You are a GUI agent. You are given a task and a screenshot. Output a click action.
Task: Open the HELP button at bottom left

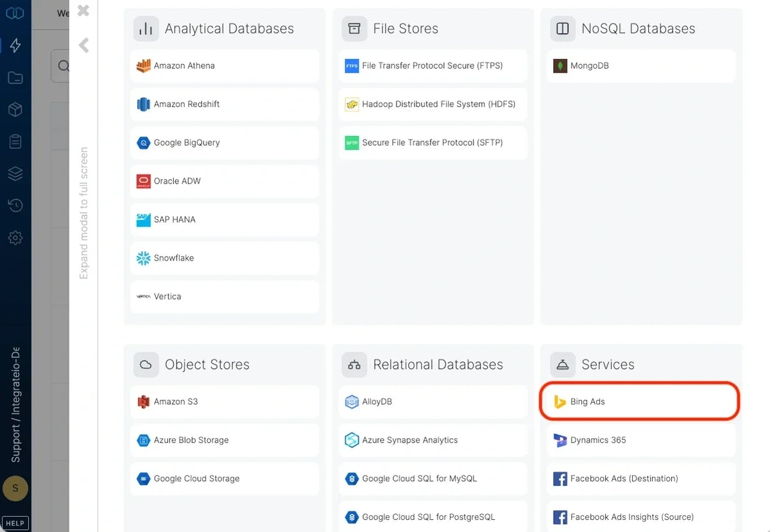coord(15,522)
